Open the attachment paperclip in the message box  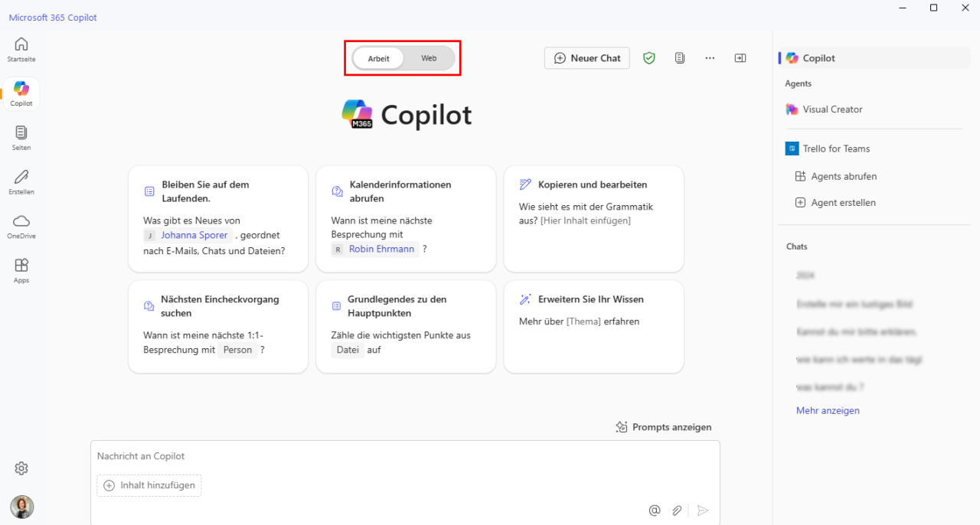coord(677,510)
